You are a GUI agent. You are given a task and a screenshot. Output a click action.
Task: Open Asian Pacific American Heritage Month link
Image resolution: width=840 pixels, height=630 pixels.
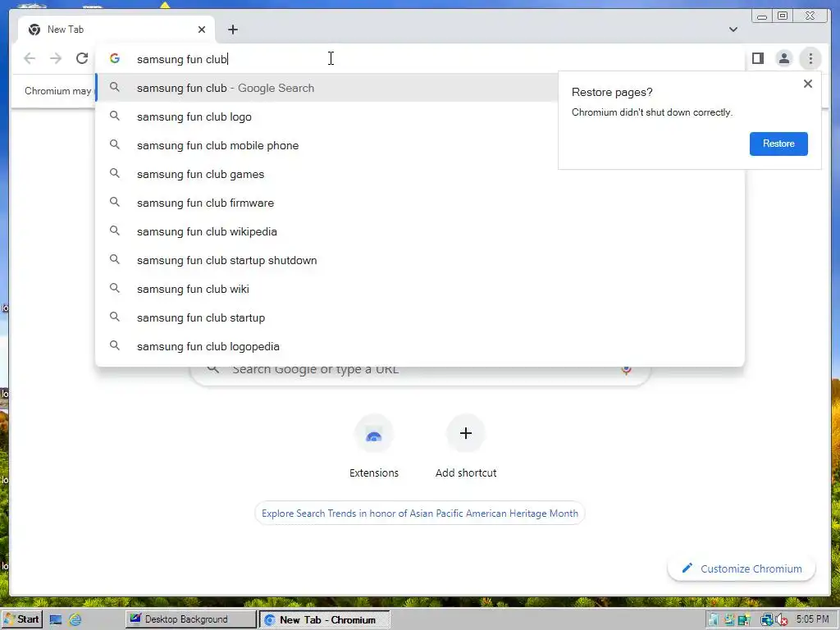419,514
